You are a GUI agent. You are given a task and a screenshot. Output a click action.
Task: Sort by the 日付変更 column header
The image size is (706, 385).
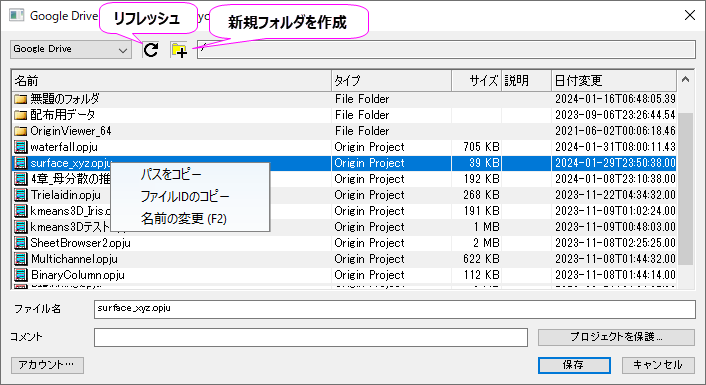[x=614, y=81]
